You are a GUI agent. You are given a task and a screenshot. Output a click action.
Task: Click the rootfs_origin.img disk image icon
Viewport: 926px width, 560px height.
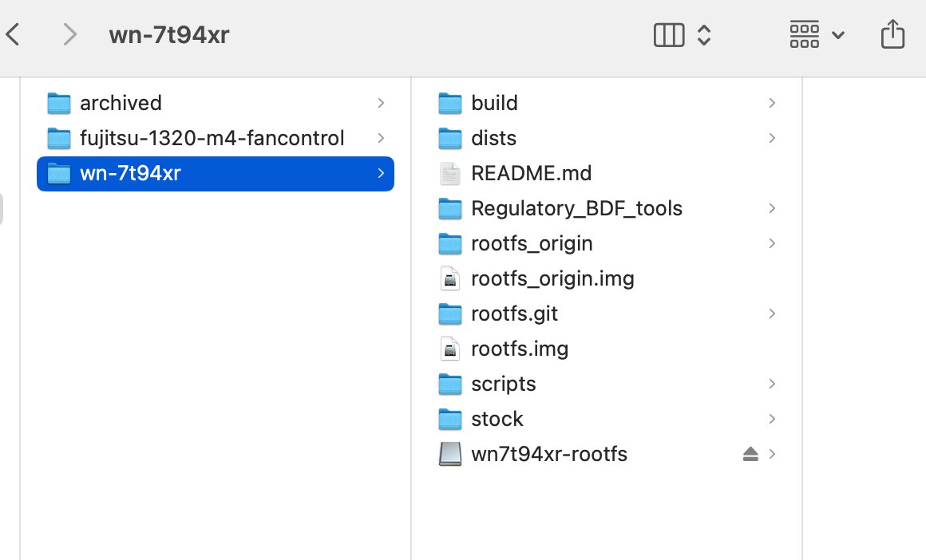450,278
